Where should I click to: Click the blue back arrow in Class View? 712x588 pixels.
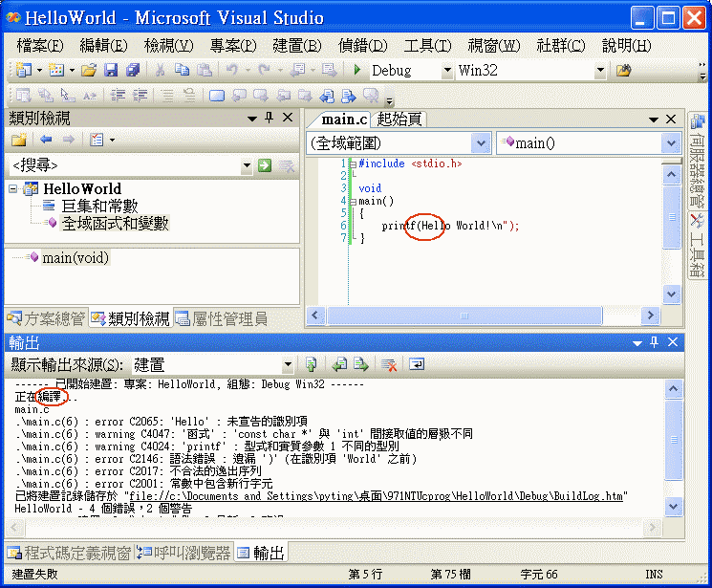coord(46,140)
